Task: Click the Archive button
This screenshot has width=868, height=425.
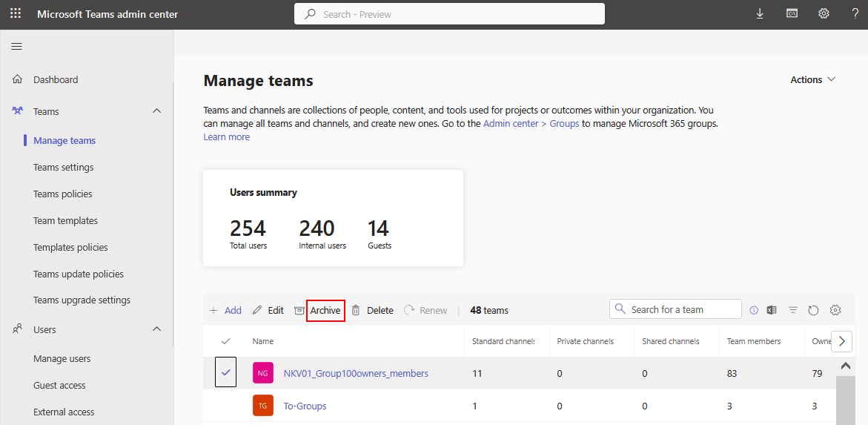Action: 325,310
